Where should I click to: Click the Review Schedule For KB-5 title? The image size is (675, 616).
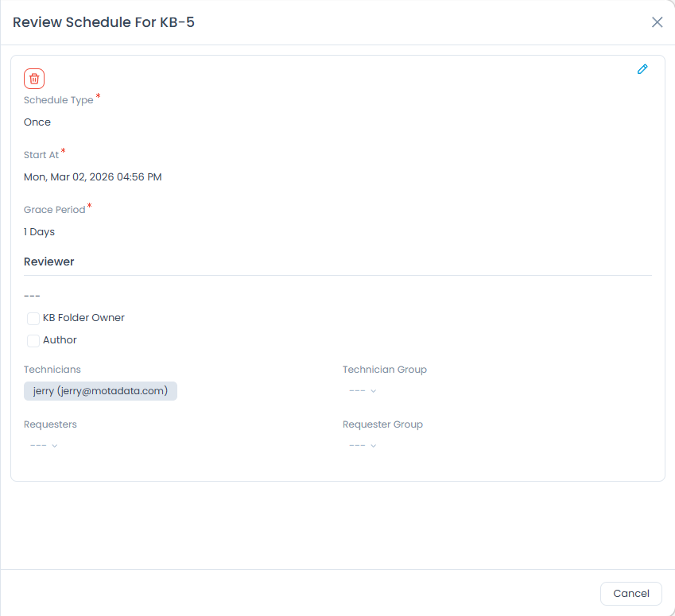(104, 22)
